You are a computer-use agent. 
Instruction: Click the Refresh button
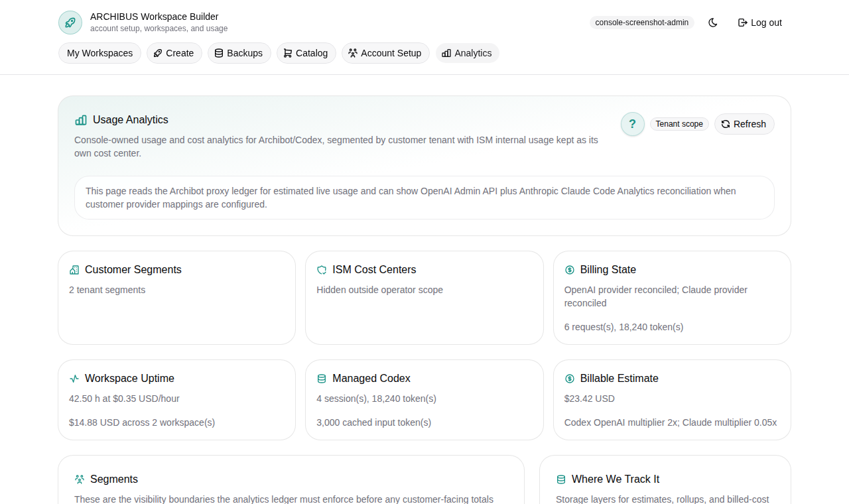[744, 124]
